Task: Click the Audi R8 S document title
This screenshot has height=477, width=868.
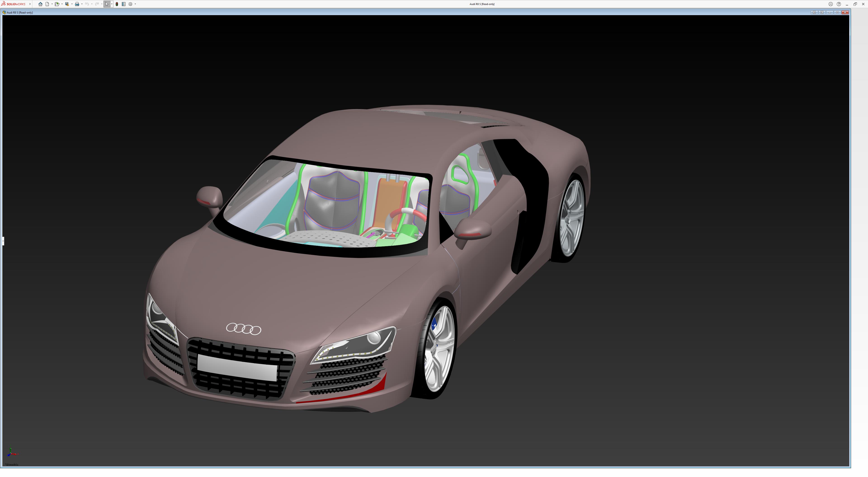Action: click(19, 12)
